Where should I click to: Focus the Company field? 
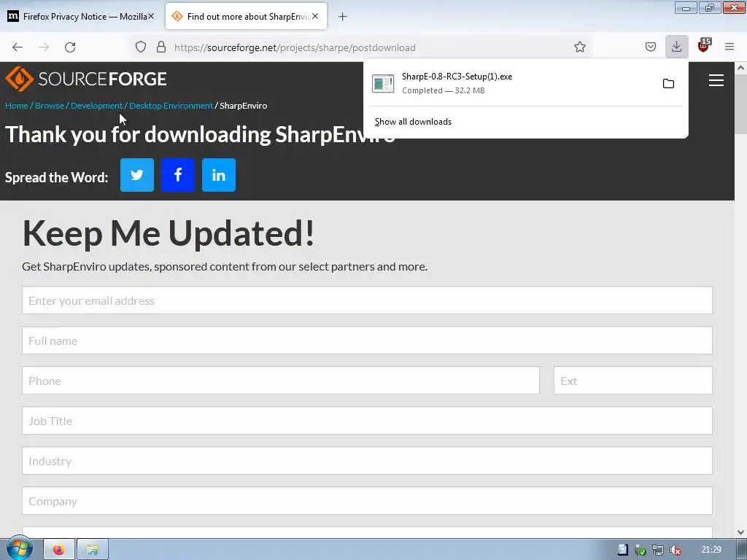(x=367, y=501)
